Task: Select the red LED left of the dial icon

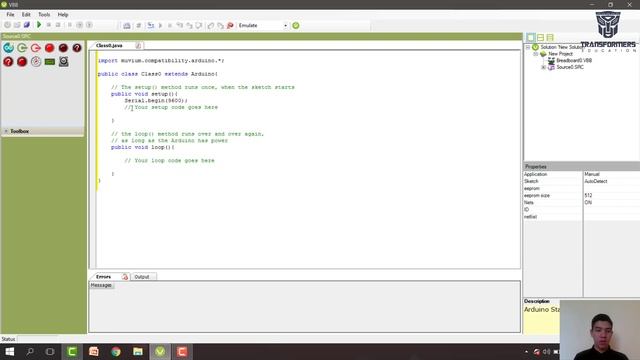Action: click(22, 62)
